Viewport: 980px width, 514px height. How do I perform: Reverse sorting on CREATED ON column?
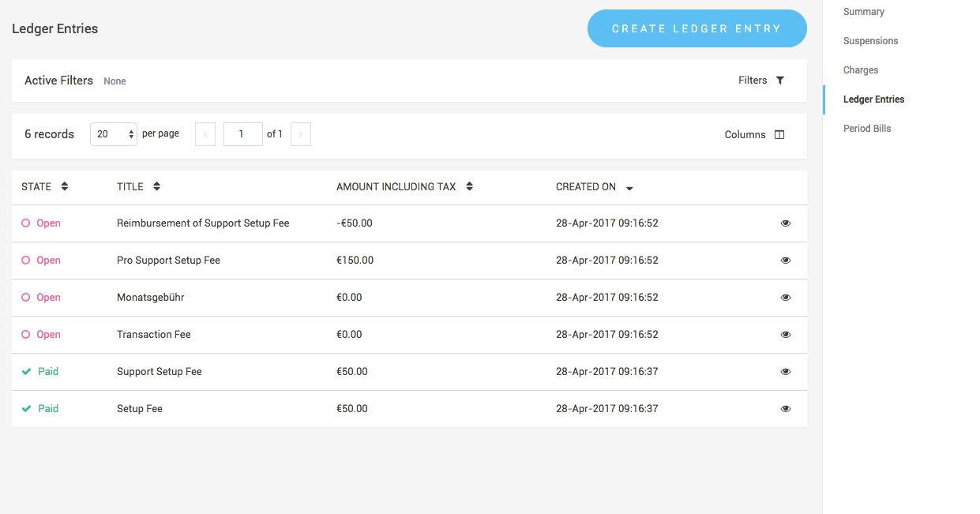pos(629,188)
